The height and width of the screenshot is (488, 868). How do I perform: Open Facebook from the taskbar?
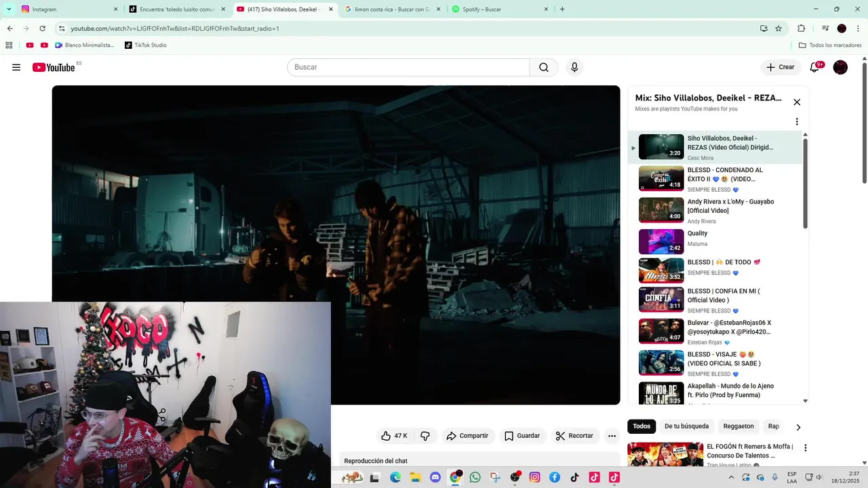point(555,477)
